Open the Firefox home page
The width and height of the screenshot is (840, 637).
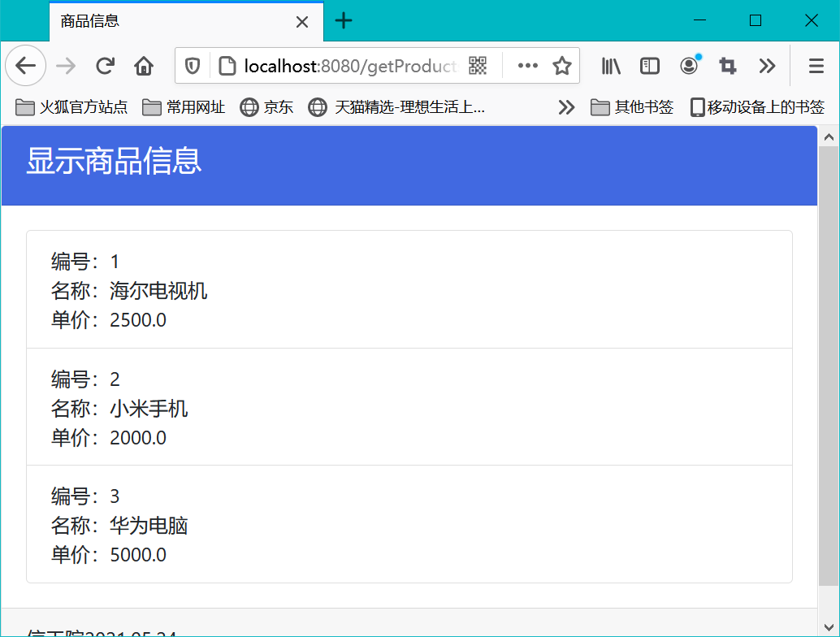(144, 66)
